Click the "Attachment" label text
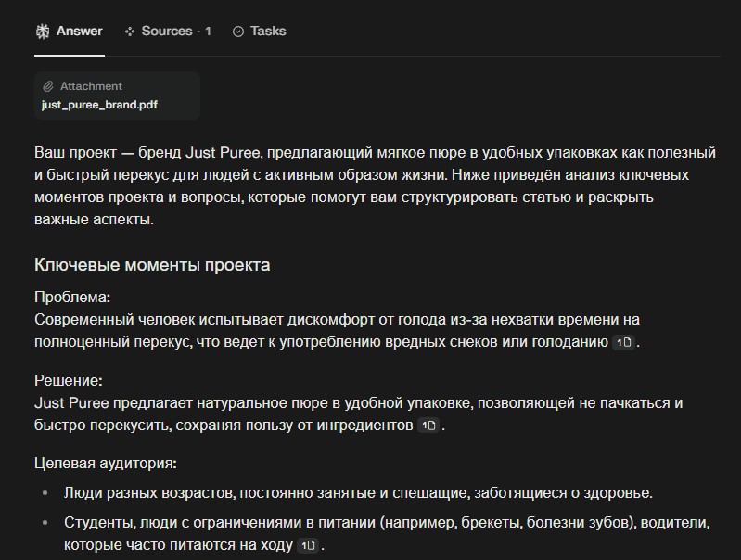741x560 pixels. point(91,86)
